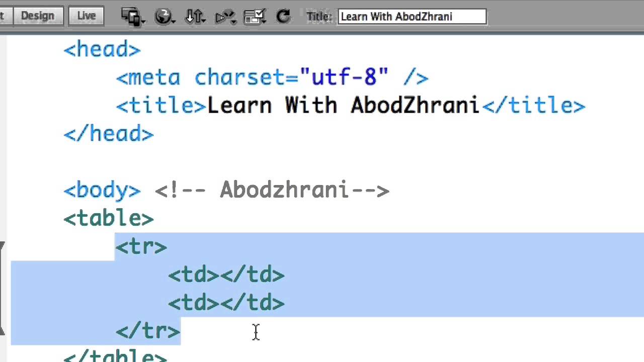The height and width of the screenshot is (362, 644).
Task: Click the closing </tr> tag
Action: [148, 331]
